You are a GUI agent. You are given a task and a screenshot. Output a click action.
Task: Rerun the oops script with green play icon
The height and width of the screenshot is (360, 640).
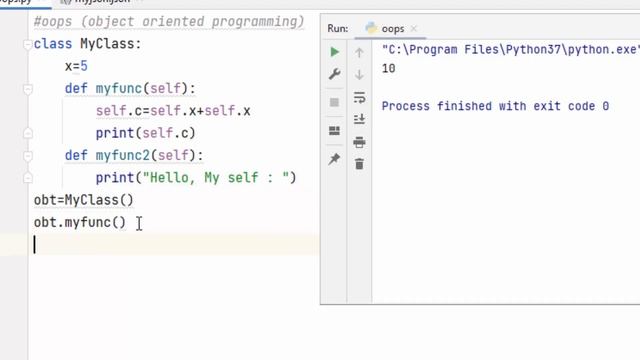click(x=334, y=52)
